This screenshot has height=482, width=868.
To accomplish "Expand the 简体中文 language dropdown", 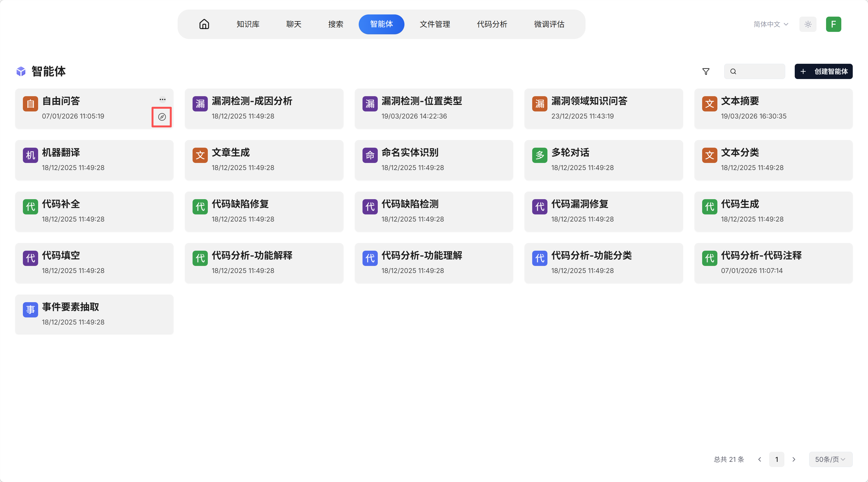I will coord(770,24).
